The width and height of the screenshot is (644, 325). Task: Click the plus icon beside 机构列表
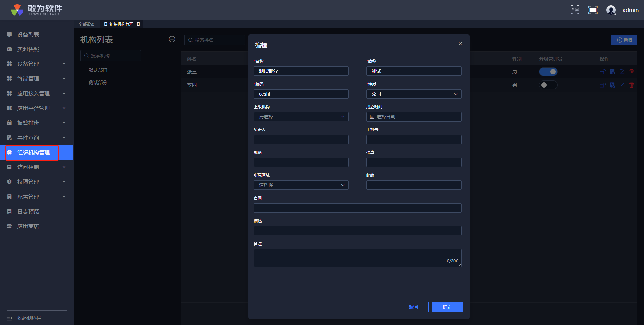pyautogui.click(x=172, y=39)
